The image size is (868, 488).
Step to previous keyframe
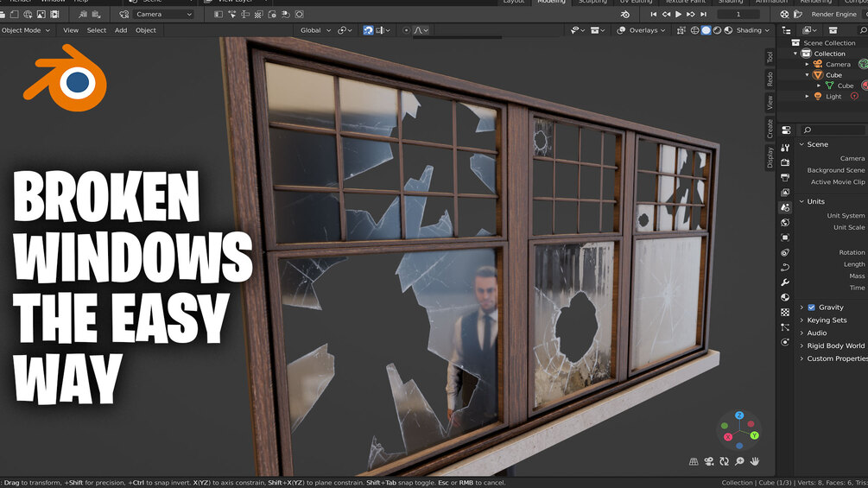pyautogui.click(x=666, y=15)
